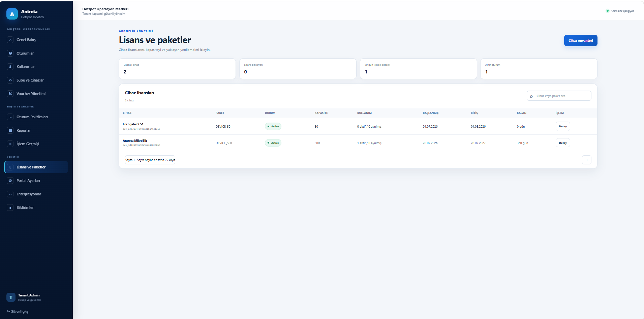Screen dimensions: 644x319
Task: Click the Lisans bekleyen stat card
Action: click(298, 69)
